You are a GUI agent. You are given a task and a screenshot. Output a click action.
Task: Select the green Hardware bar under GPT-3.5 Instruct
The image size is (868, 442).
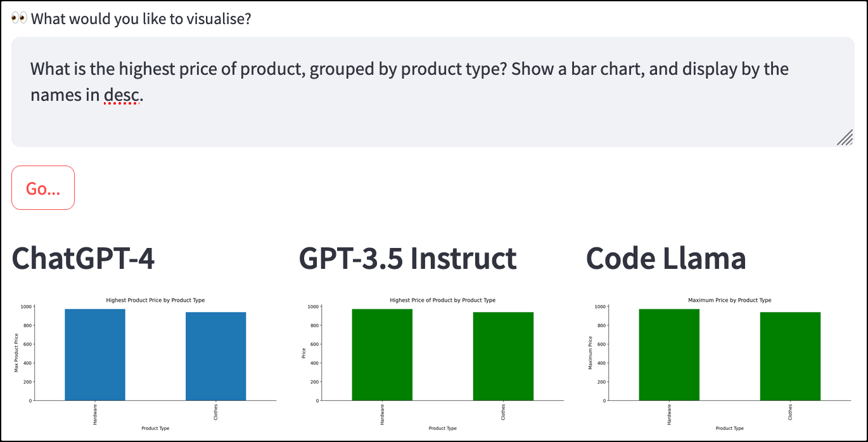[x=382, y=354]
